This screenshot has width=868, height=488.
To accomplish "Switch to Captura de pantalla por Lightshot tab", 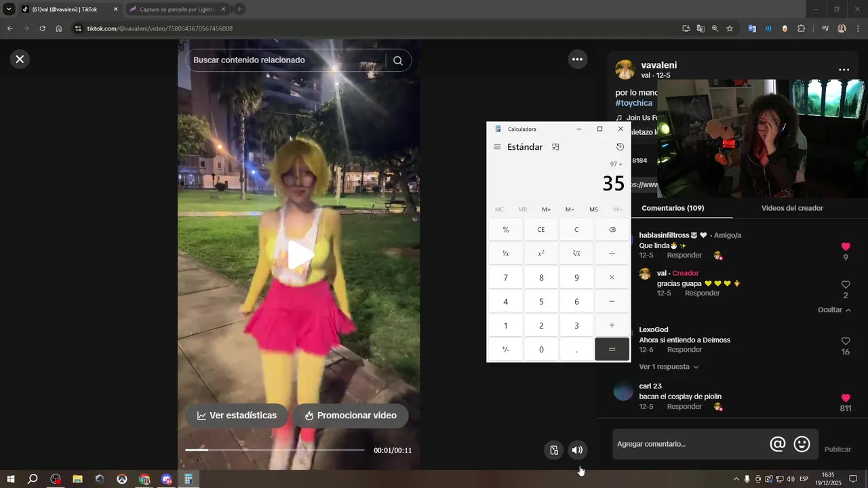I will [x=176, y=9].
